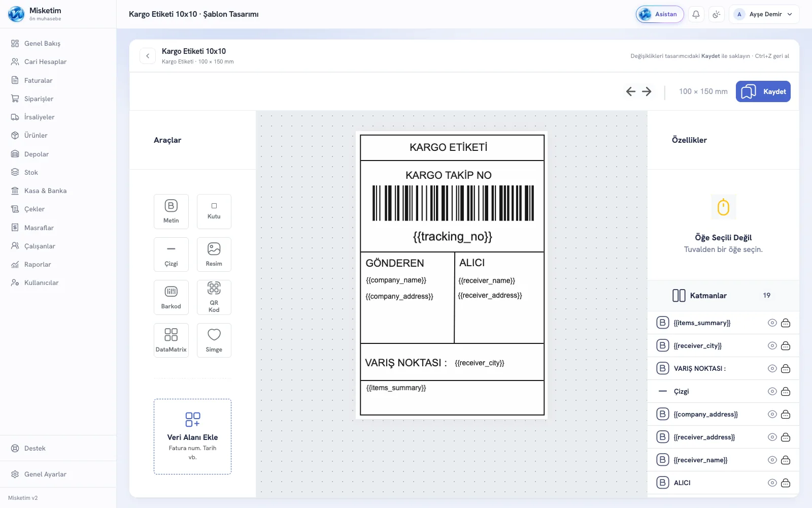Hide the {{receiver_address}} layer
Screen dimensions: 812x508
click(772, 437)
